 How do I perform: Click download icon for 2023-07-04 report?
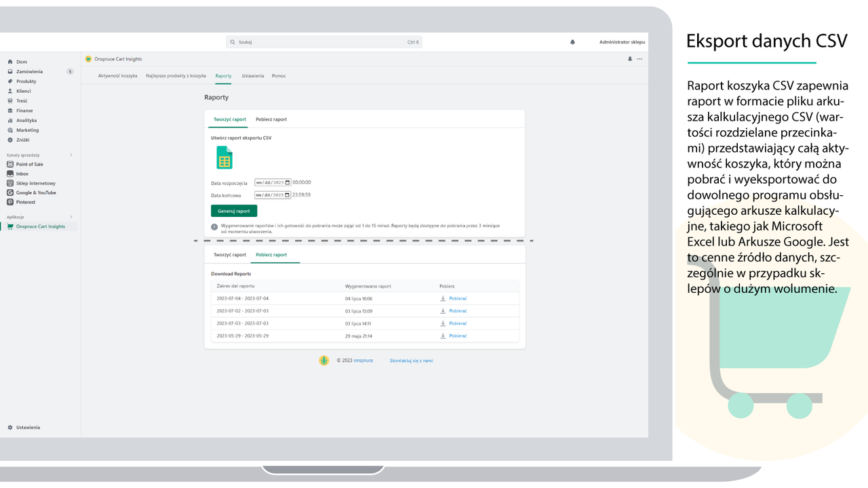click(443, 298)
